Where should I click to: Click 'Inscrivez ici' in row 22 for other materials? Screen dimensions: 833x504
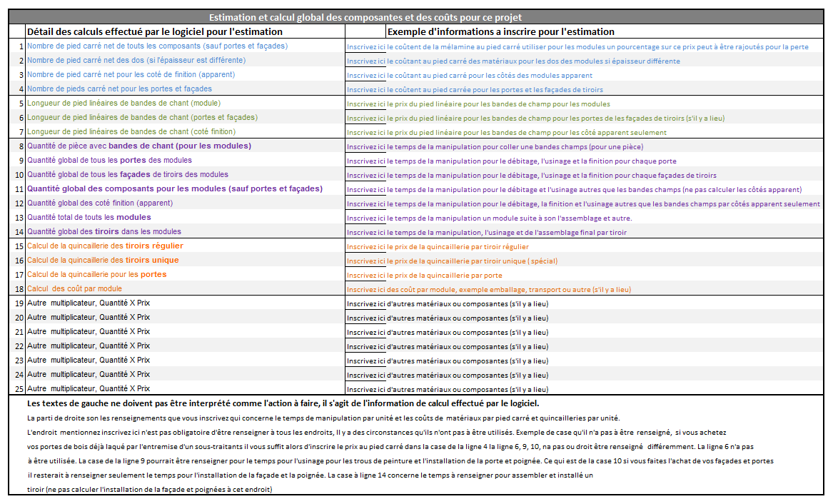pos(365,346)
